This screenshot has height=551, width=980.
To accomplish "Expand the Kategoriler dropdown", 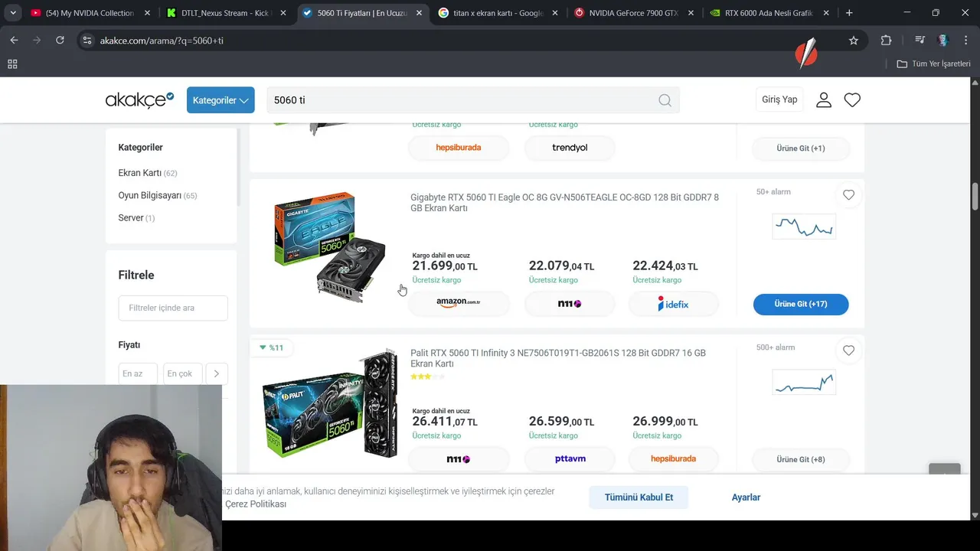I will [x=220, y=100].
